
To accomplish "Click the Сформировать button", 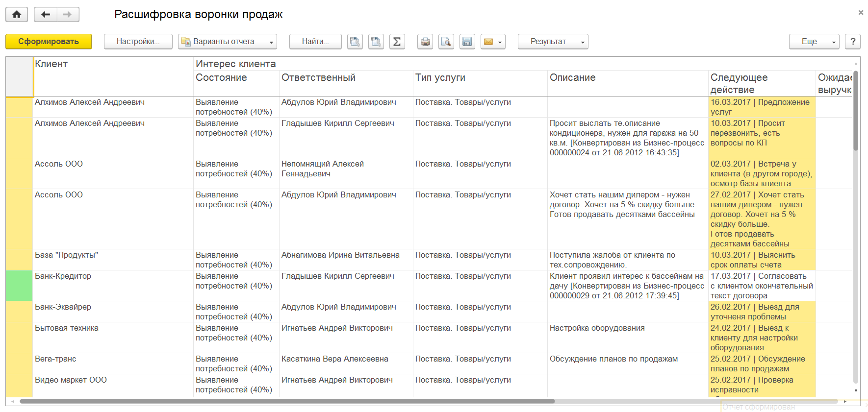I will (x=49, y=42).
